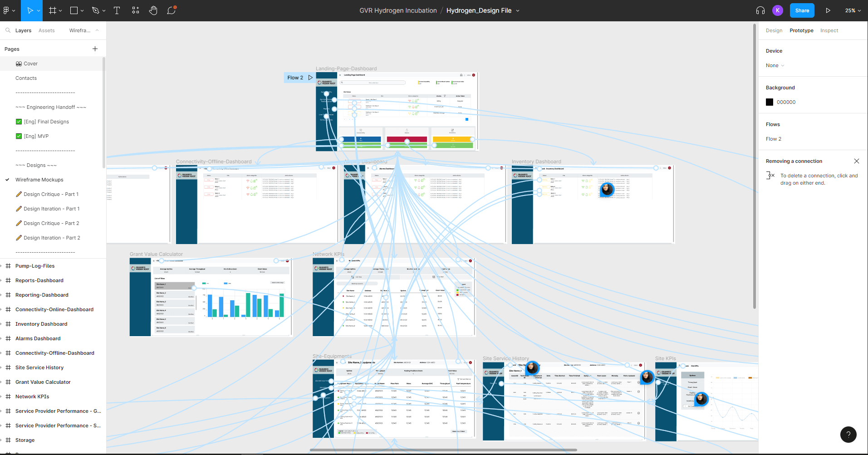
Task: Open the Contacts page
Action: tap(26, 78)
